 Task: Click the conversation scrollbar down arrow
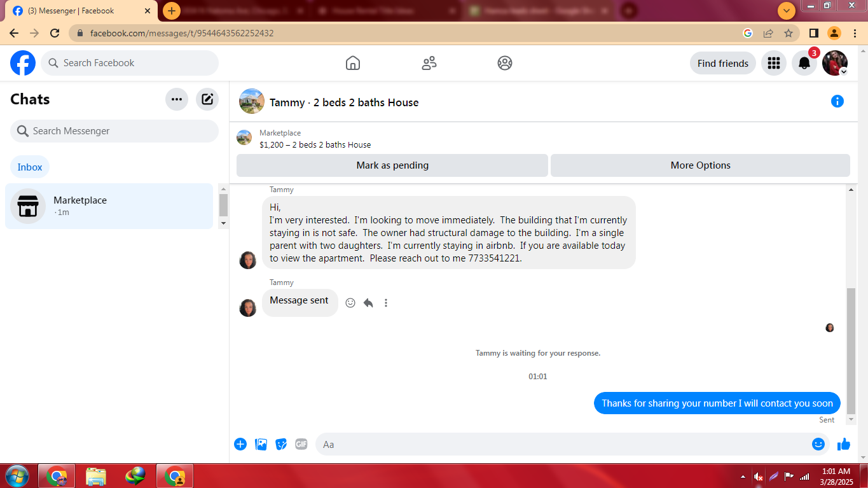click(x=851, y=420)
